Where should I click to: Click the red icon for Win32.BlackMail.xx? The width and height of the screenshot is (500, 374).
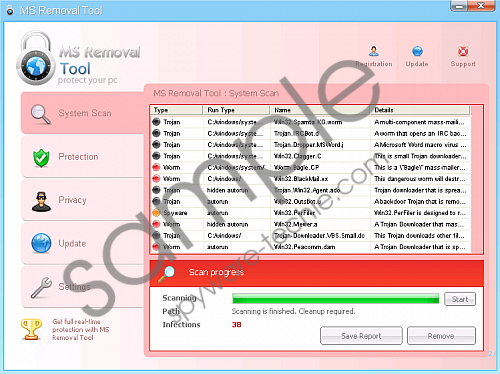(x=156, y=179)
